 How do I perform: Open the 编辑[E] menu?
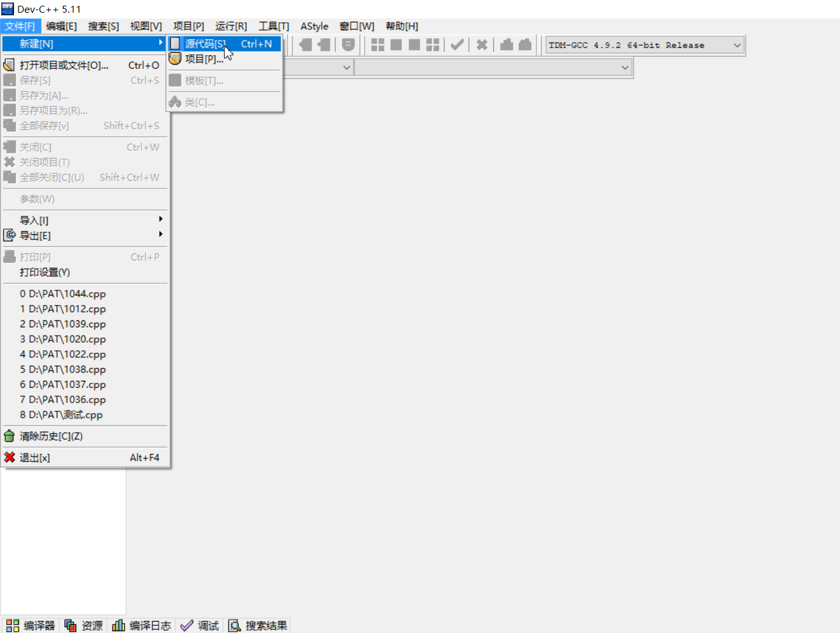point(61,26)
